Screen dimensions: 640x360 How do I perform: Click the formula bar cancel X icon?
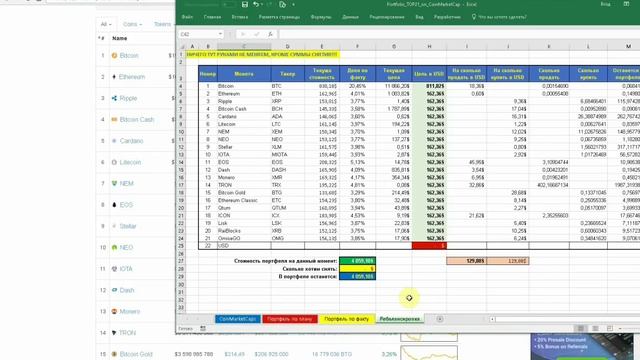click(243, 34)
